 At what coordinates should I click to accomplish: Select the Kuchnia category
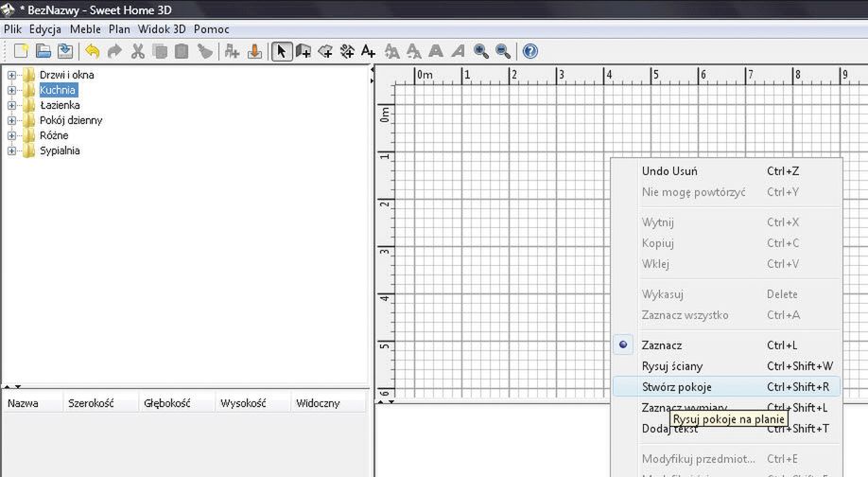pos(58,90)
